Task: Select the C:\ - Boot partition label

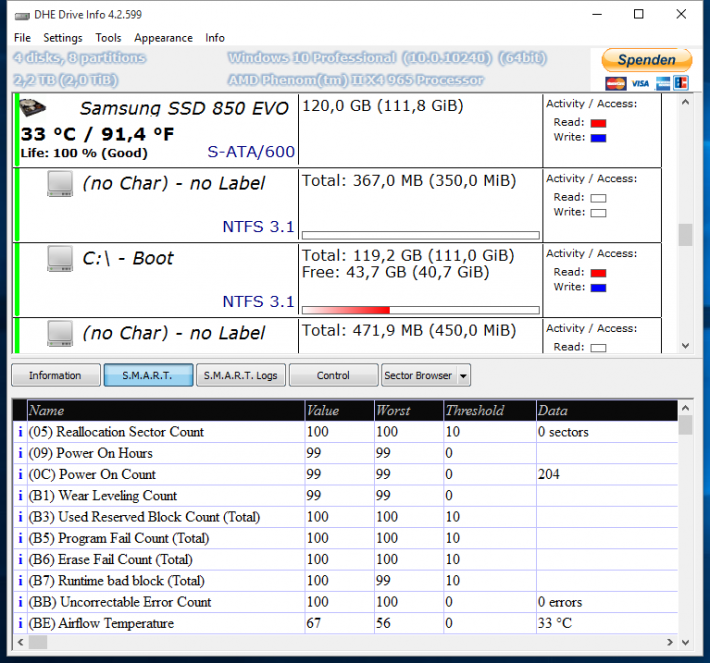Action: coord(128,259)
